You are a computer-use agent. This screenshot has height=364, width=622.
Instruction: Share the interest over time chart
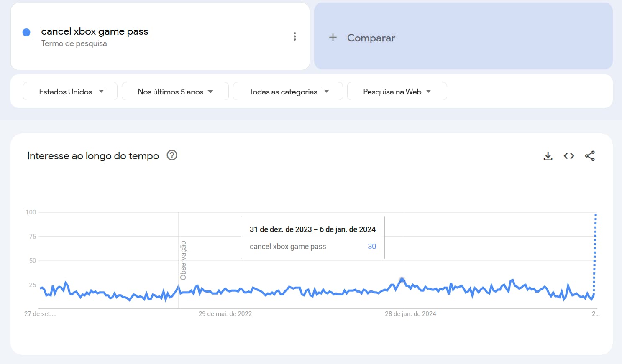(590, 156)
